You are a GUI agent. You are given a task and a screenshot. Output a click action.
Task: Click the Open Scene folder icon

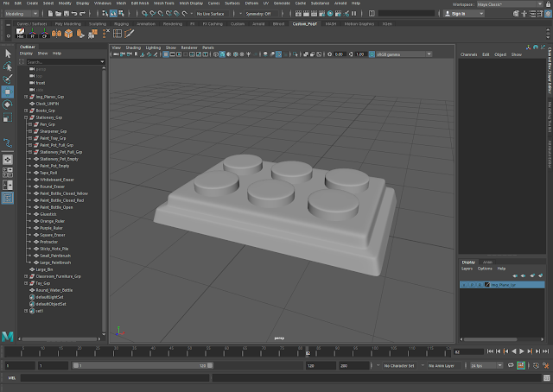(x=58, y=14)
